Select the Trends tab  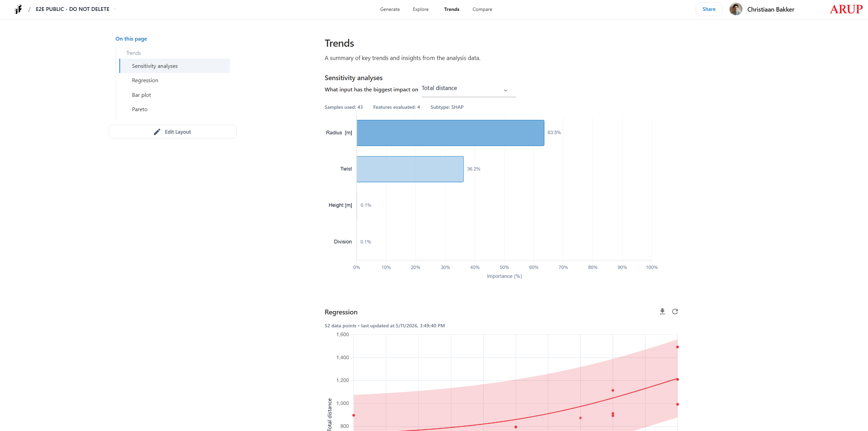click(451, 9)
